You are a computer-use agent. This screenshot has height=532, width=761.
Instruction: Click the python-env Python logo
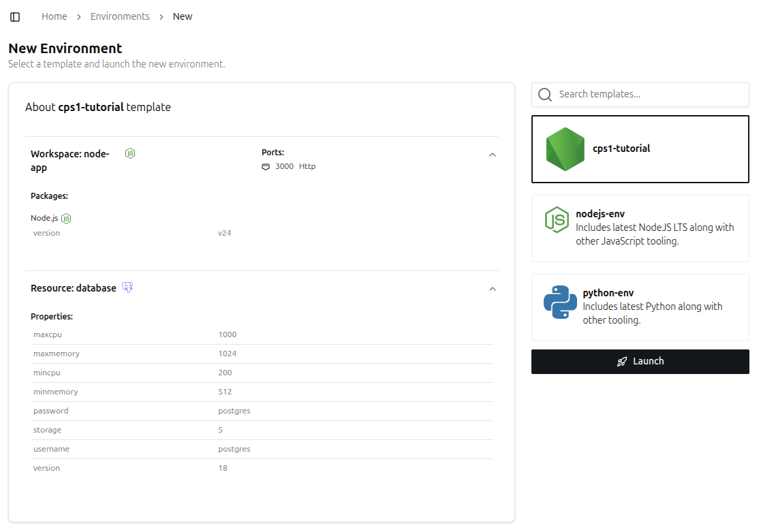560,302
